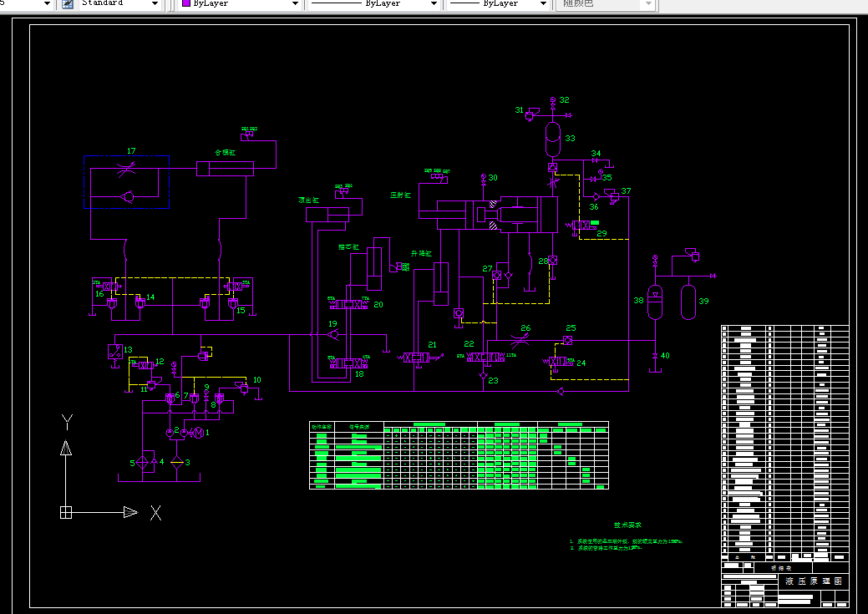Image resolution: width=868 pixels, height=614 pixels.
Task: Select the 合模缸 cylinder label
Action: (x=226, y=152)
